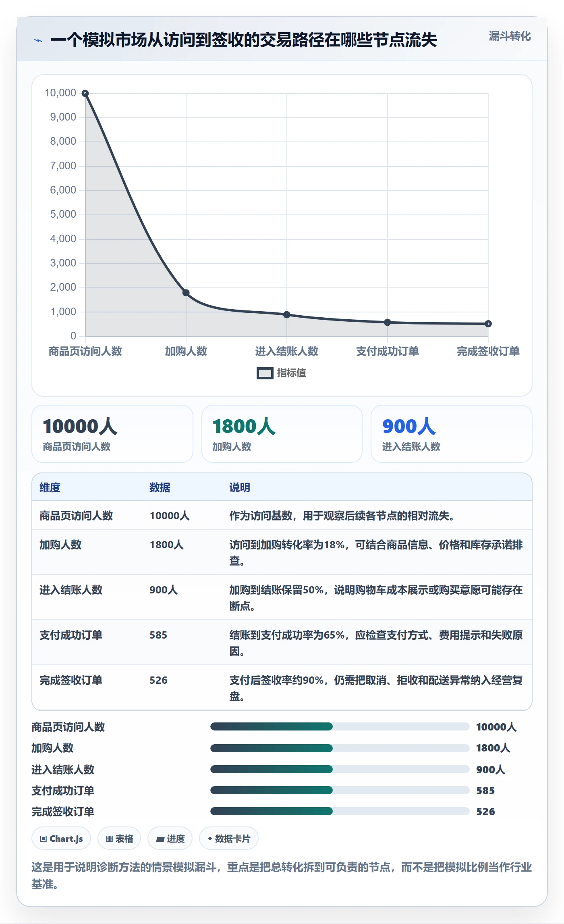Viewport: 564px width, 924px height.
Task: Click the 说明 table column header
Action: click(x=240, y=487)
